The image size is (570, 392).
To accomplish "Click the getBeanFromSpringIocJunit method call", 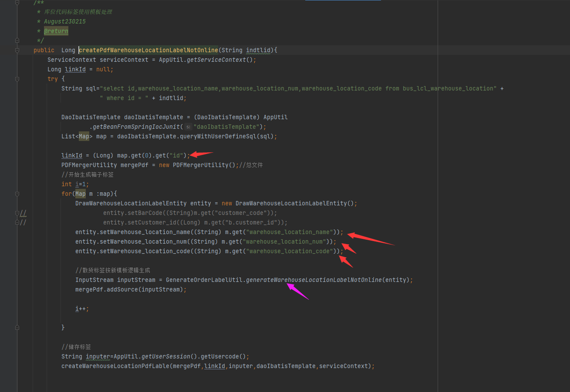I will click(x=136, y=127).
